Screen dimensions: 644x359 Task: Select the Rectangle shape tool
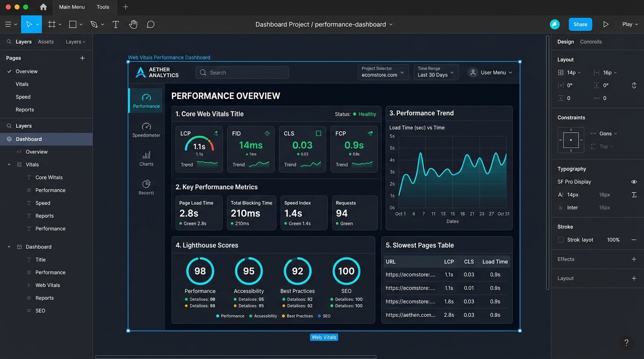coord(73,24)
